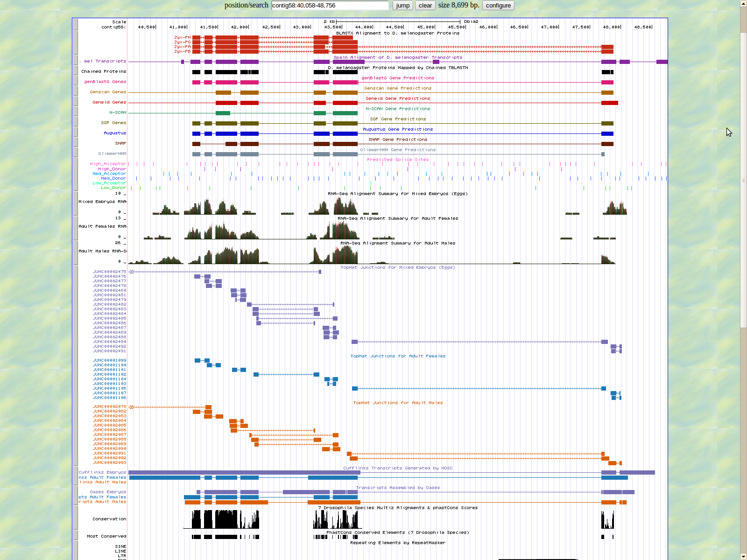Open the Geneid Genes track label
This screenshot has width=747, height=560.
(109, 102)
